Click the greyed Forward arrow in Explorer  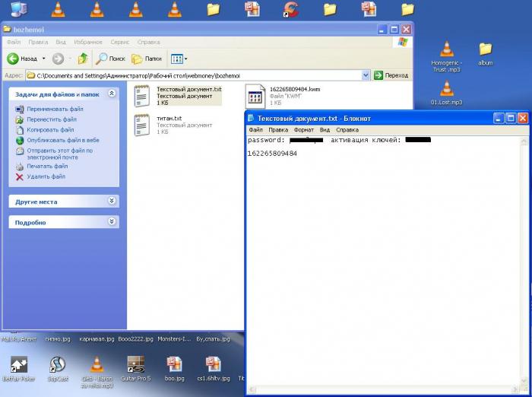[x=58, y=59]
